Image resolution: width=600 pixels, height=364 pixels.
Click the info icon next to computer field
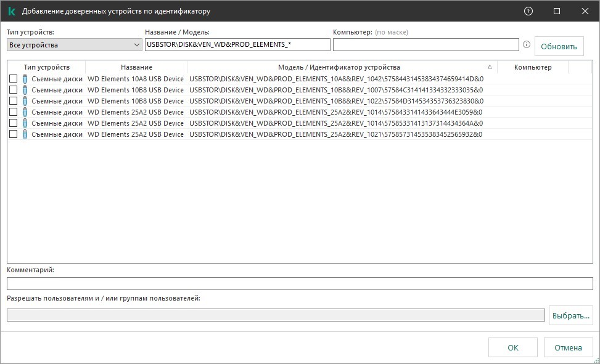527,45
